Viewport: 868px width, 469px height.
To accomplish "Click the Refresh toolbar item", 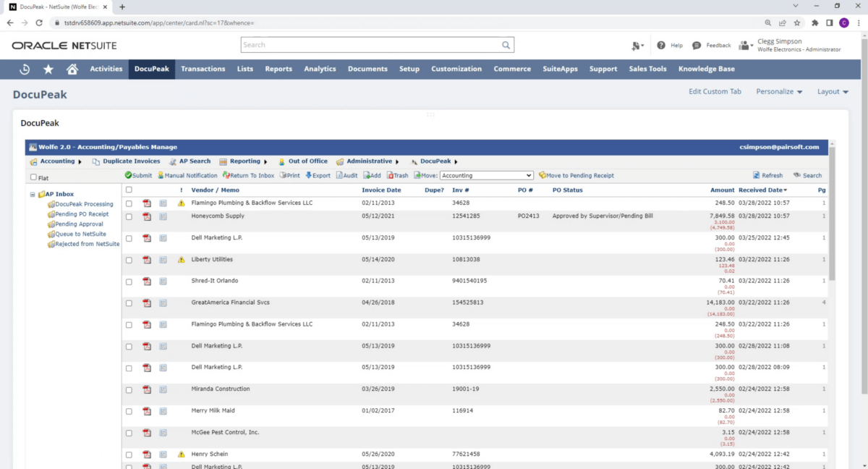I will click(x=767, y=175).
